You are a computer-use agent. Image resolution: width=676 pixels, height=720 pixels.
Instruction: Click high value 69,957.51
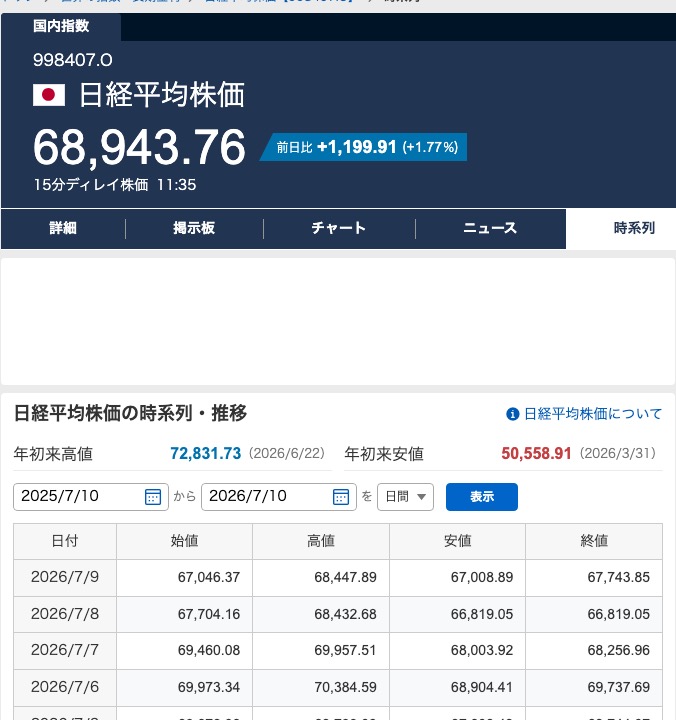[x=345, y=651]
